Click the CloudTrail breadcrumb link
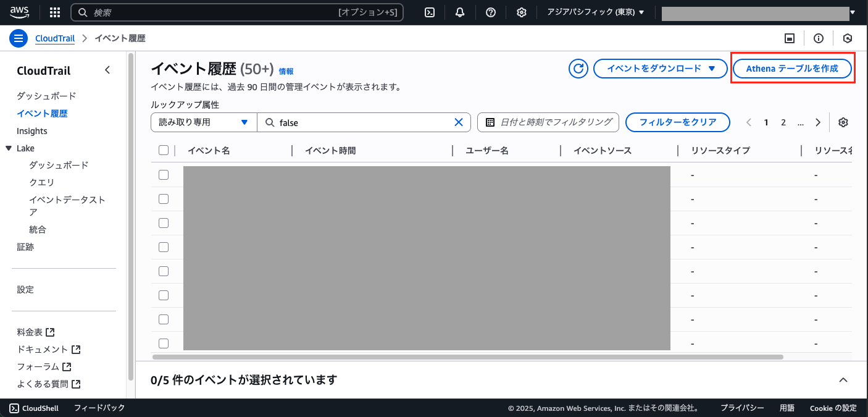Screen dimensions: 868x417 click(55, 38)
